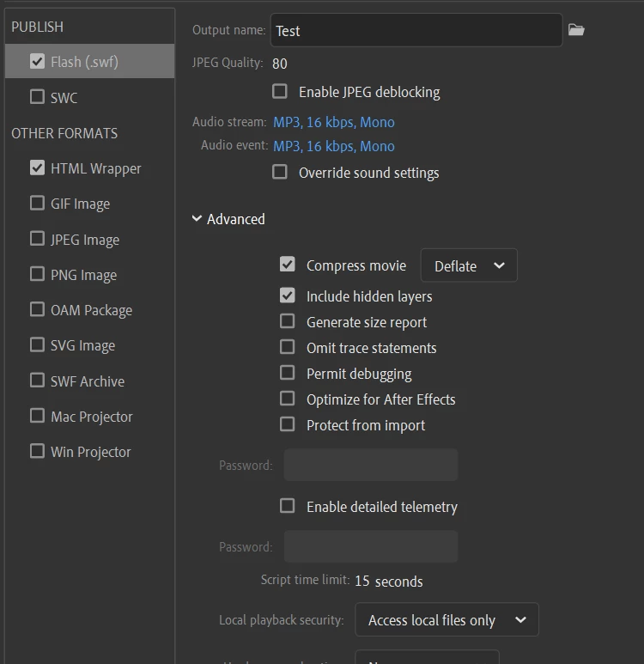Enable the SWC publish checkbox
Screen dimensions: 644x664
pyautogui.click(x=37, y=97)
